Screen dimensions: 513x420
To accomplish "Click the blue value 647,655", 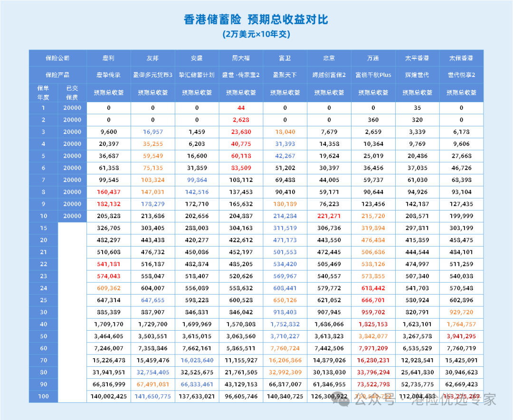I will click(153, 300).
